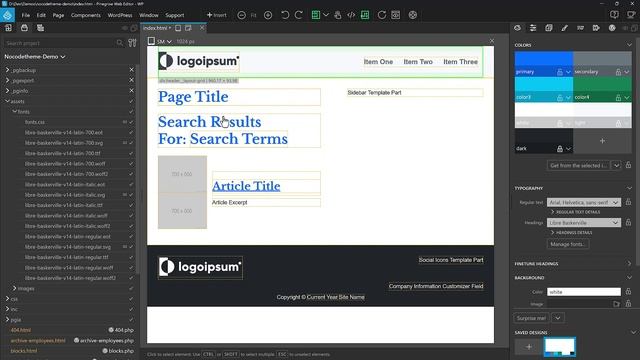Click the Fit zoom button
This screenshot has height=360, width=640.
pyautogui.click(x=253, y=15)
